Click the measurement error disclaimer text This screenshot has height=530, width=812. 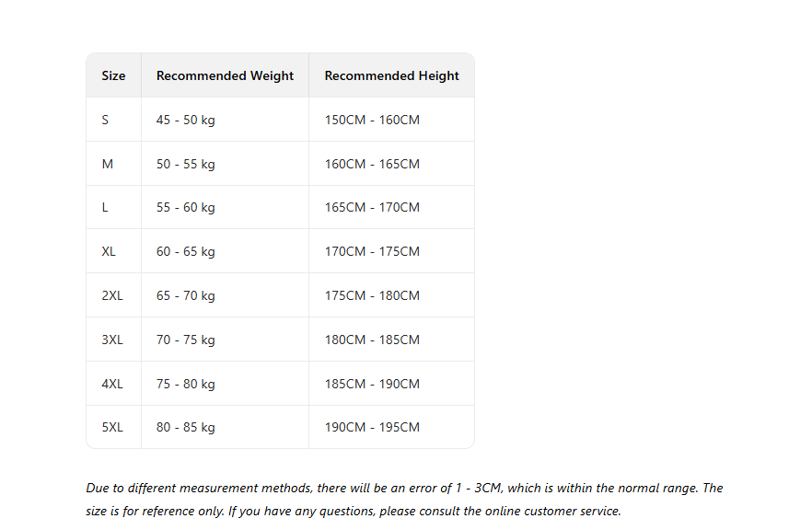pos(404,500)
